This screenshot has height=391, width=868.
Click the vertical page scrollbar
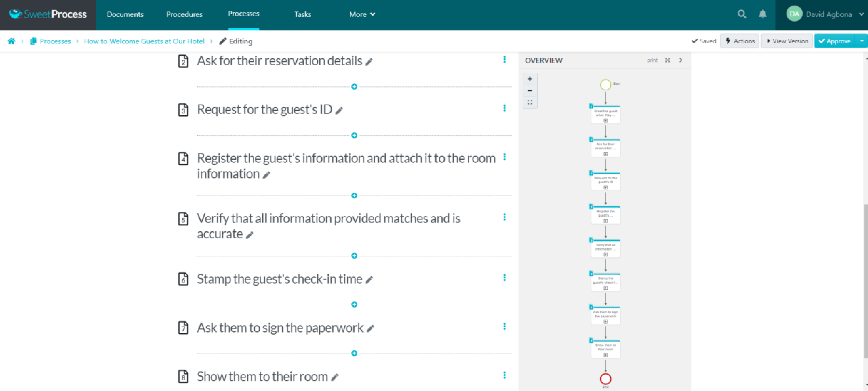(x=865, y=281)
